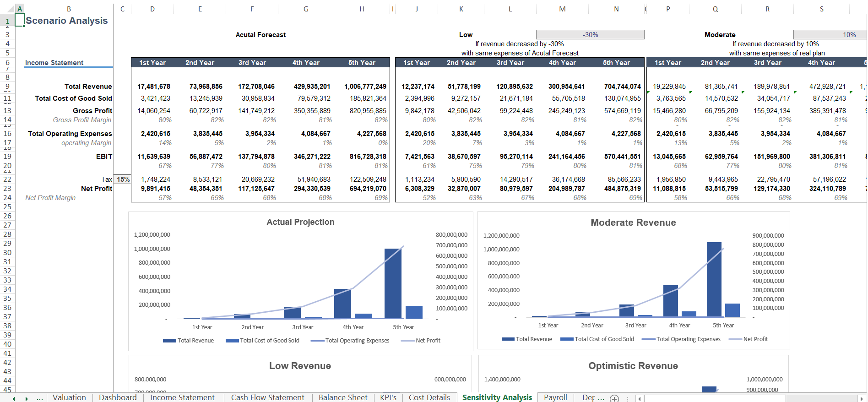Click Total Cost of Good Sold legend in Moderate chart
This screenshot has height=402, width=868.
pos(597,339)
